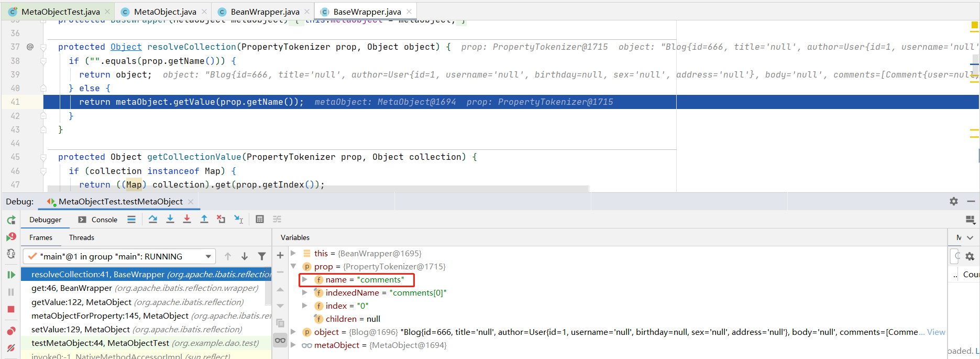Screen dimensions: 980x359
Task: Resume program execution
Action: [11, 275]
